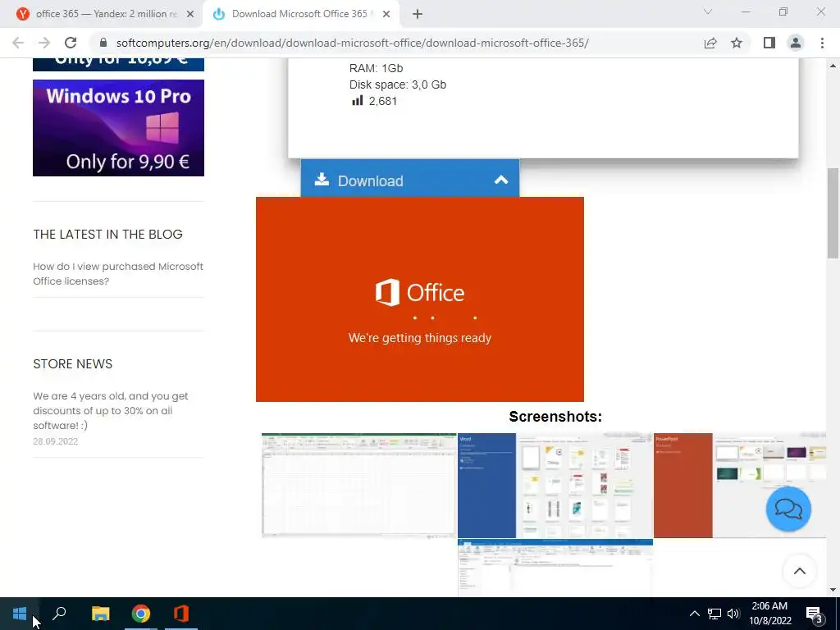
Task: Open File Explorer from the taskbar
Action: 100,614
